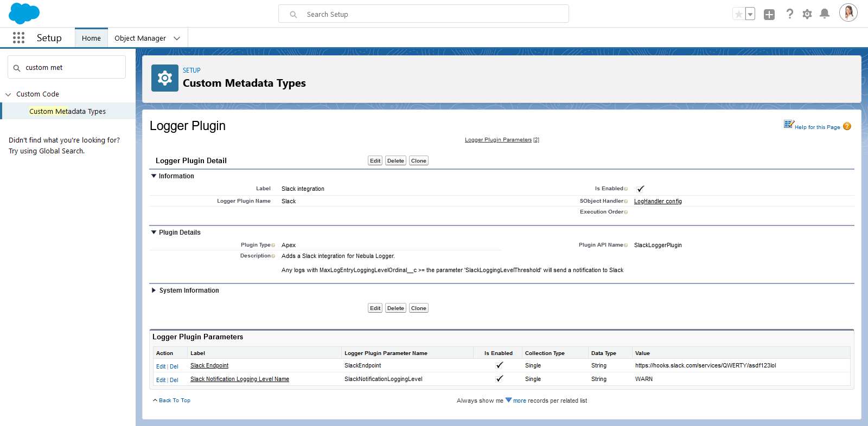Click the Label column header

pyautogui.click(x=197, y=353)
